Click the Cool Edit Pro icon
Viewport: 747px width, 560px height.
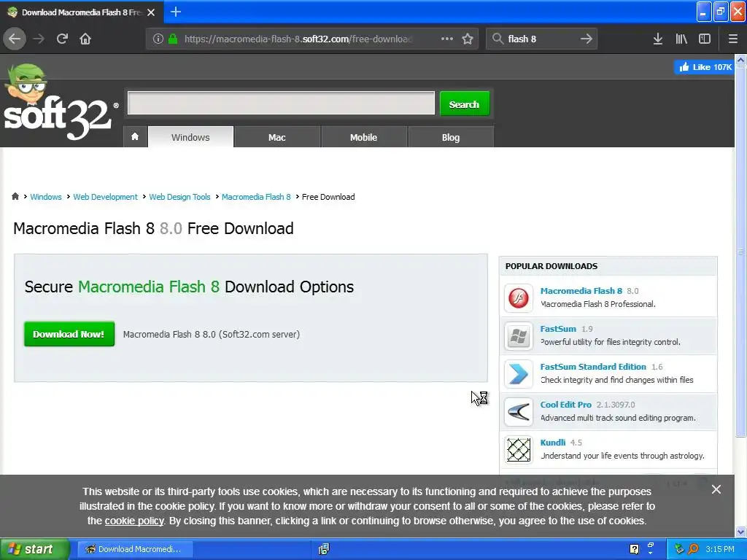pos(519,412)
